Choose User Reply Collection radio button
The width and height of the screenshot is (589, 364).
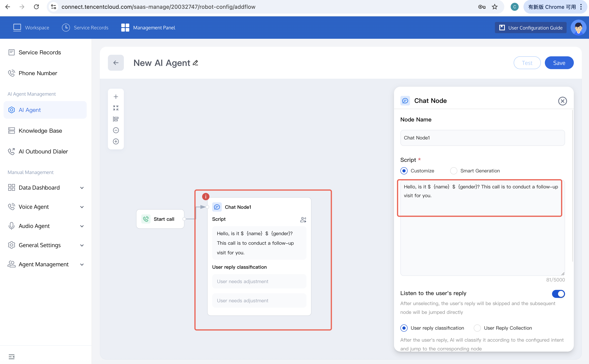click(477, 328)
